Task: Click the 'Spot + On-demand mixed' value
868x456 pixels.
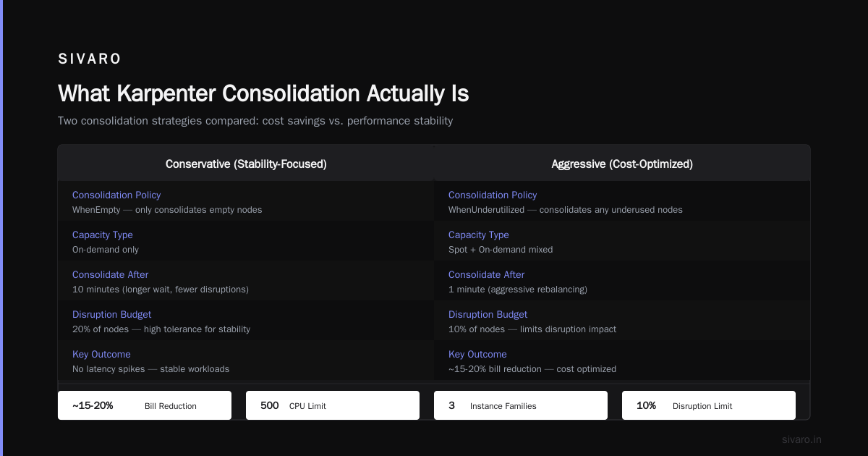Action: coord(501,250)
